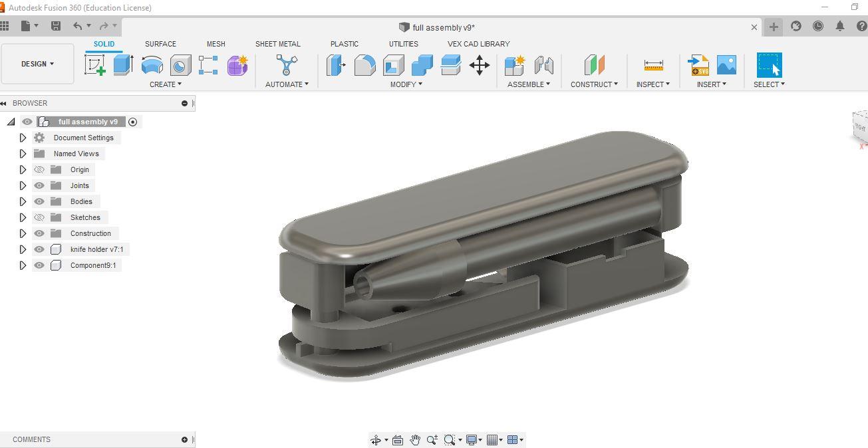Expand the Origin folder

[23, 169]
